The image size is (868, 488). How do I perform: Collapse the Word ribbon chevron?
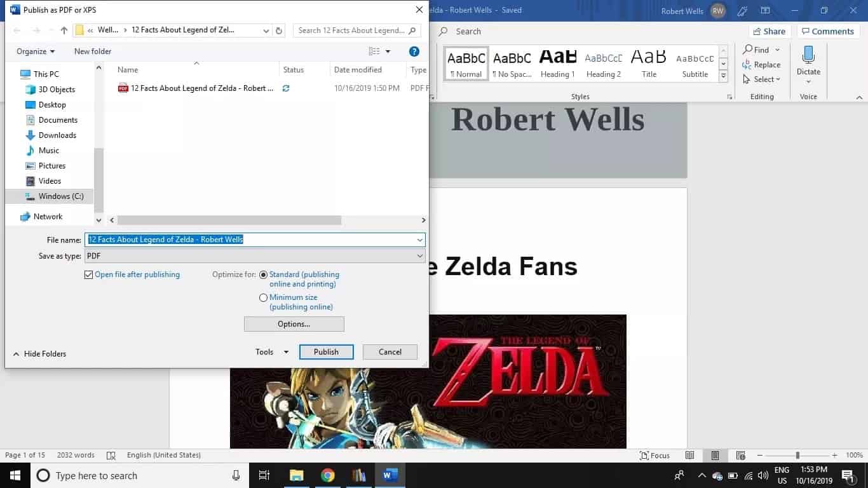point(859,97)
